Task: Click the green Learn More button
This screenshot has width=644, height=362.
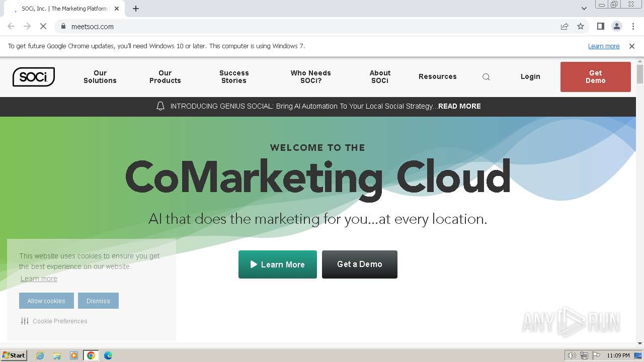Action: pos(278,264)
